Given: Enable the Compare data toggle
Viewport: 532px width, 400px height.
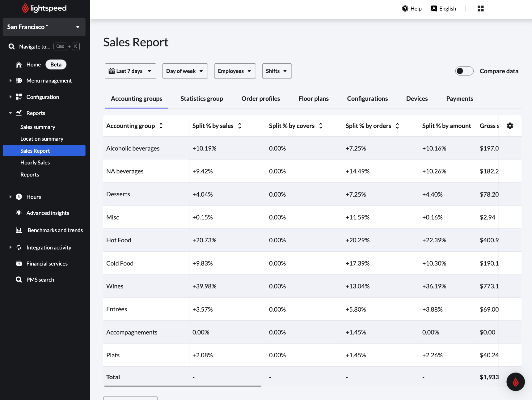Looking at the screenshot, I should (x=464, y=71).
